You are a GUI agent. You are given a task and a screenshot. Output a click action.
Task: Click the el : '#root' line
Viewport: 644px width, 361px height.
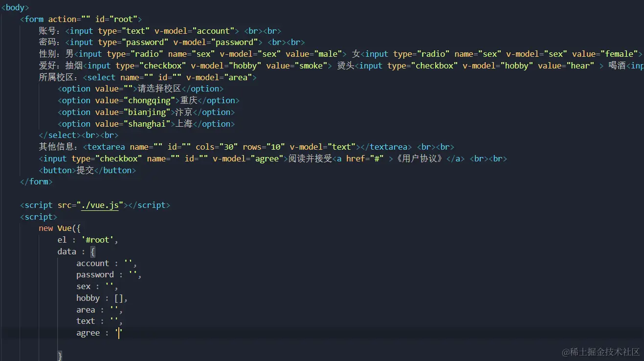(88, 240)
